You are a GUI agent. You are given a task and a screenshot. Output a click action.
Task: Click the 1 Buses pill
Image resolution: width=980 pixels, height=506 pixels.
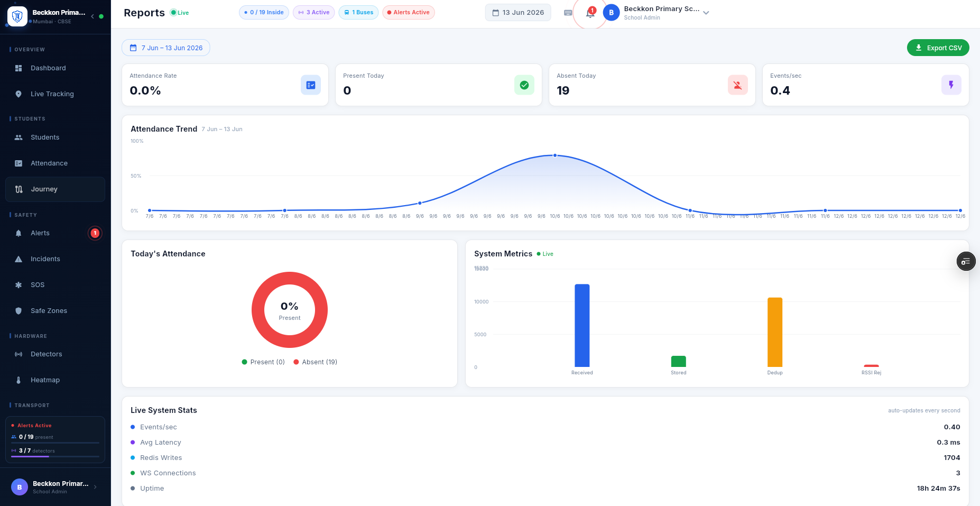[x=358, y=13]
